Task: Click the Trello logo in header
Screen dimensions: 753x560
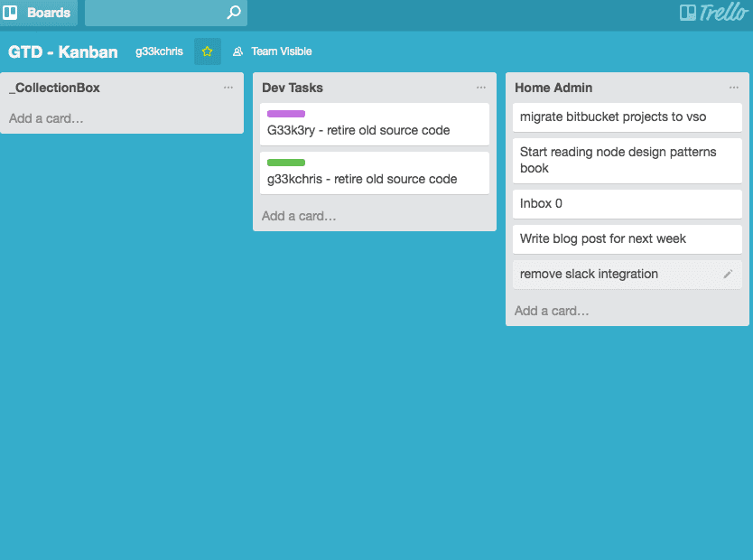Action: pos(713,13)
